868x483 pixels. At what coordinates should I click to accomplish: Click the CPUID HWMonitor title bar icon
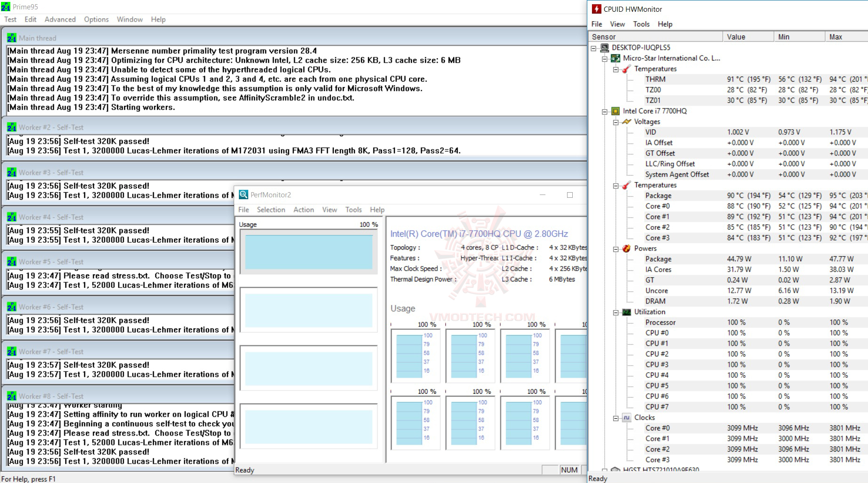pos(596,9)
